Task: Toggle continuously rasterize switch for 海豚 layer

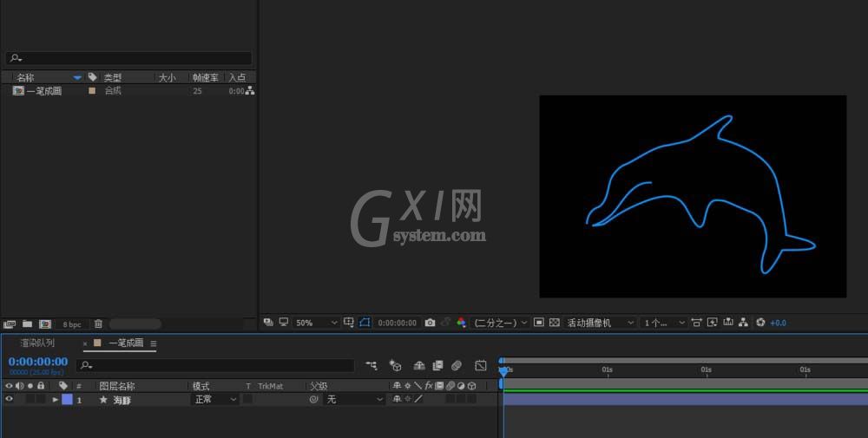Action: click(x=408, y=399)
